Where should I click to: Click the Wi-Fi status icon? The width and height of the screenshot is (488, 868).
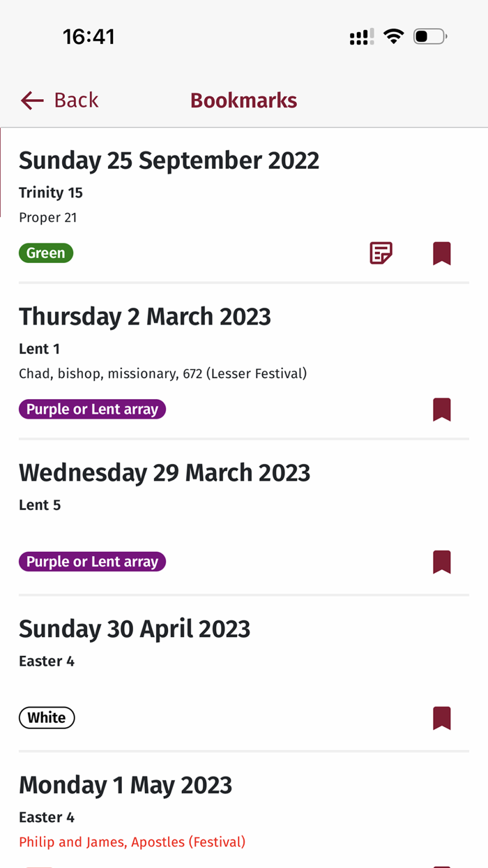tap(393, 36)
